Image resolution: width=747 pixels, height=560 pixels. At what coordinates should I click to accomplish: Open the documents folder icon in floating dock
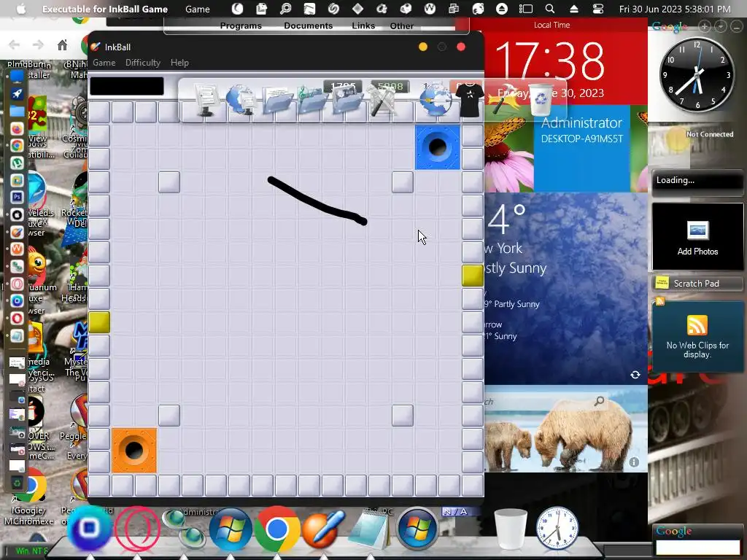click(x=276, y=100)
